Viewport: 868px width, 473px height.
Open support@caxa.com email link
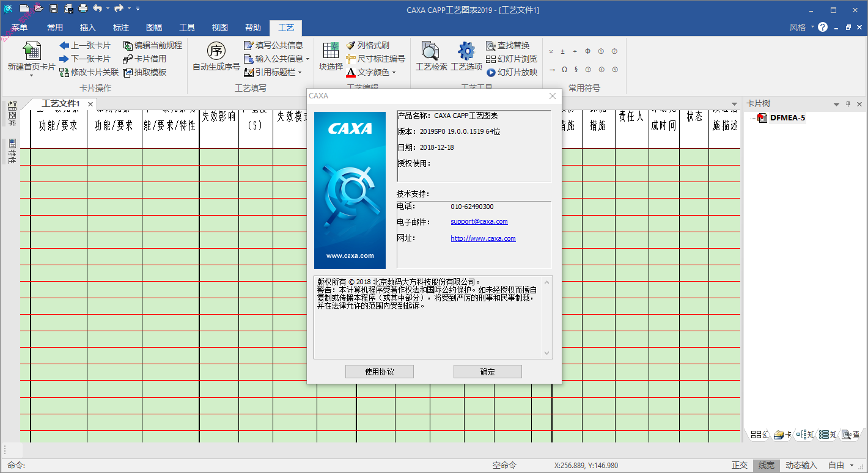479,221
